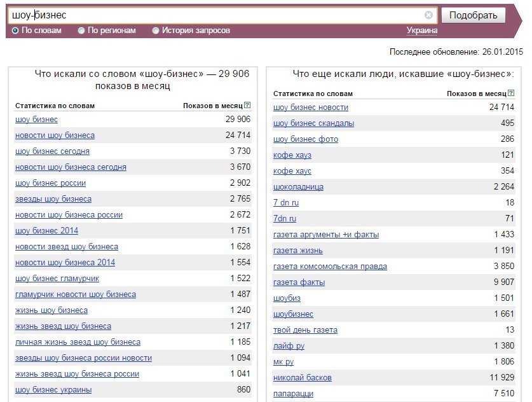This screenshot has width=532, height=402.
Task: Open 'твой день газета' link
Action: pyautogui.click(x=305, y=330)
